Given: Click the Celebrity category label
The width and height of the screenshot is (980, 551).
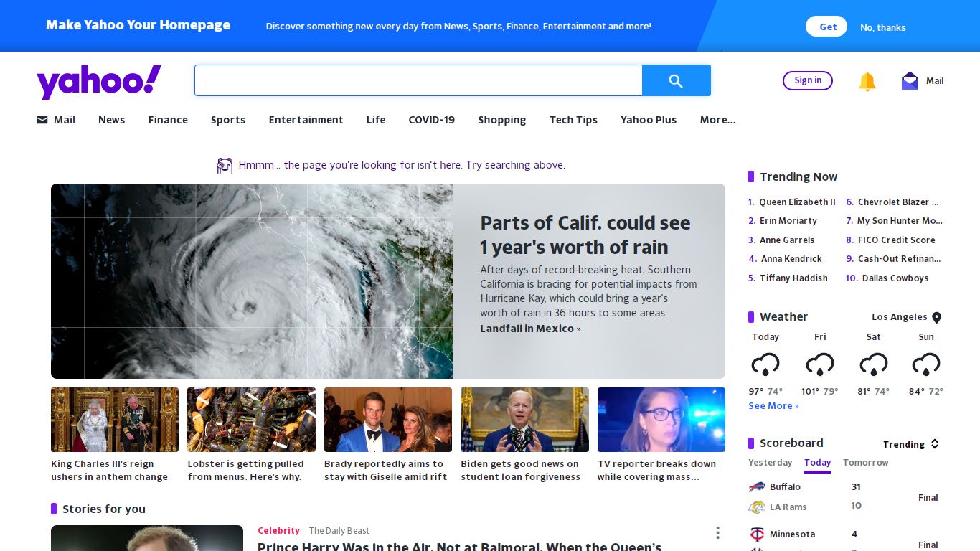Looking at the screenshot, I should pos(278,531).
